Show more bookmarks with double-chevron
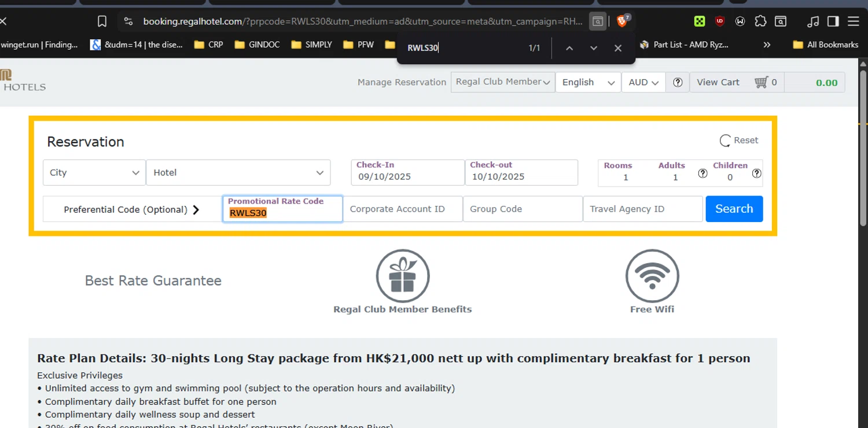 pyautogui.click(x=767, y=45)
